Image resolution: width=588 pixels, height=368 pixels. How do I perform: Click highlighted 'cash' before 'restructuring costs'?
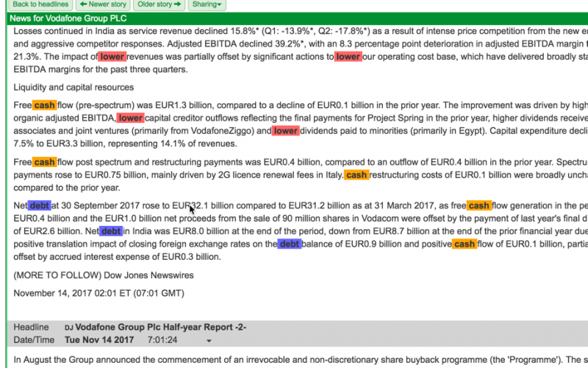coord(356,175)
